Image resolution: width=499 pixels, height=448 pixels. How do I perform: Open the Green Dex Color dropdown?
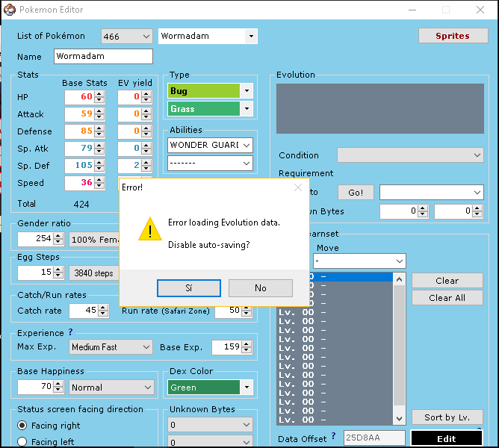point(247,388)
